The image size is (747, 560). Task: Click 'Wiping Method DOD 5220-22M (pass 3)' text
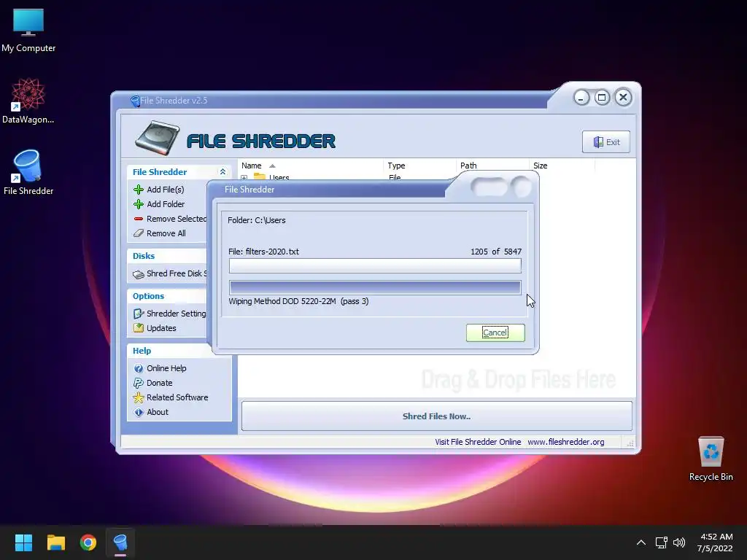298,301
